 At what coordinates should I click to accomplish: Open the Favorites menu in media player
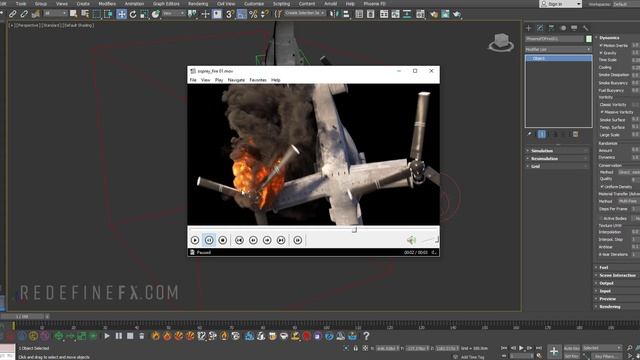(258, 80)
